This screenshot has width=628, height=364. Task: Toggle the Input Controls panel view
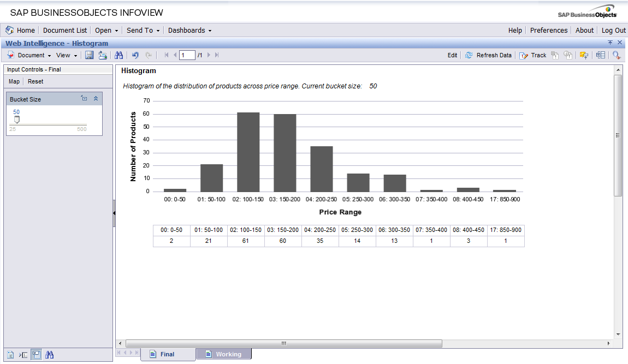(36, 354)
